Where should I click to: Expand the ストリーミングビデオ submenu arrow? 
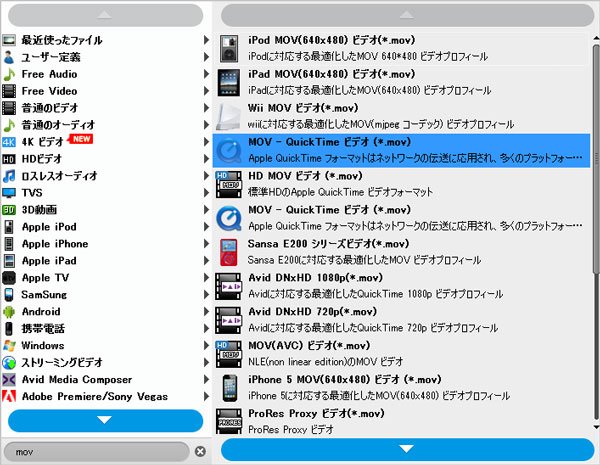click(206, 363)
